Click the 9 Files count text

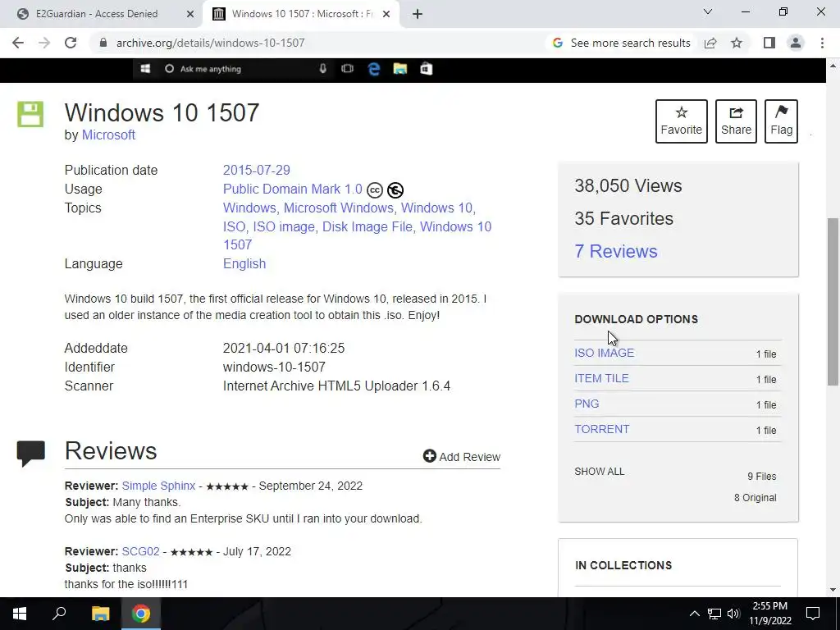click(x=762, y=477)
